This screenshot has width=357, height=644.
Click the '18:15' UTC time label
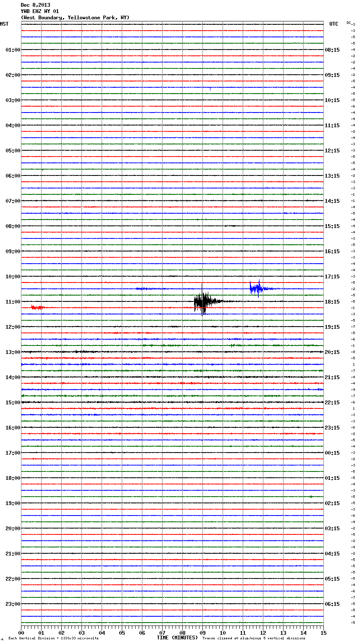pos(332,302)
